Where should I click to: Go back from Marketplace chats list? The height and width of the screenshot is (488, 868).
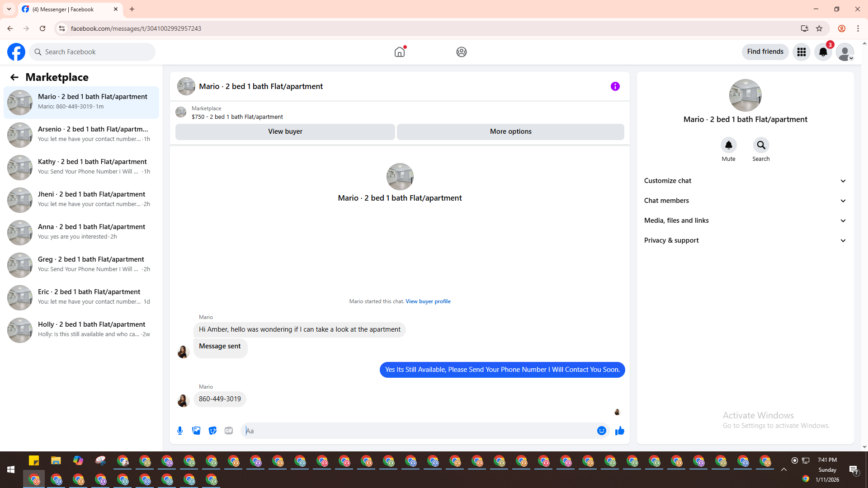click(14, 77)
